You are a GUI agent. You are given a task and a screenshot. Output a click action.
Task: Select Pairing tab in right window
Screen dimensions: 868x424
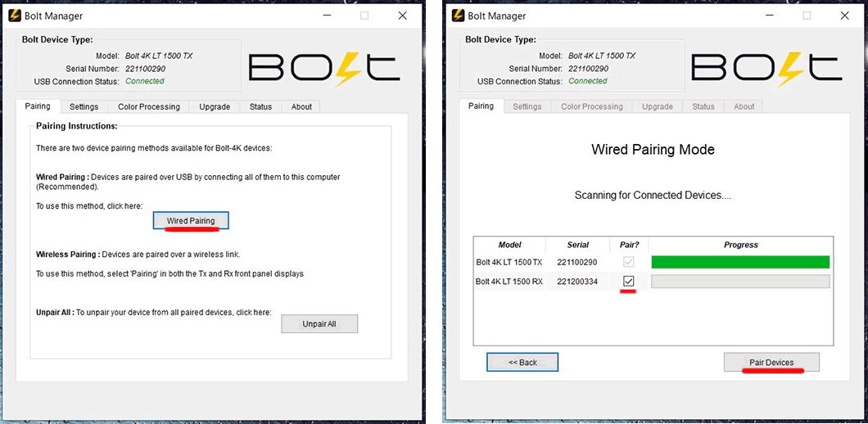[x=481, y=106]
